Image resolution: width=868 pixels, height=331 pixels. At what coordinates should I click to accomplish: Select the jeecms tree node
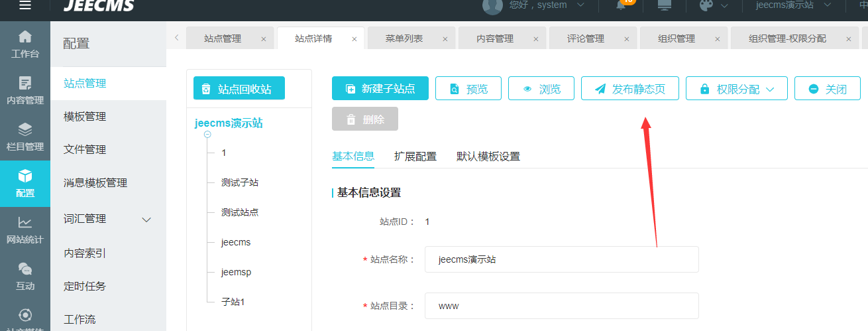point(236,242)
